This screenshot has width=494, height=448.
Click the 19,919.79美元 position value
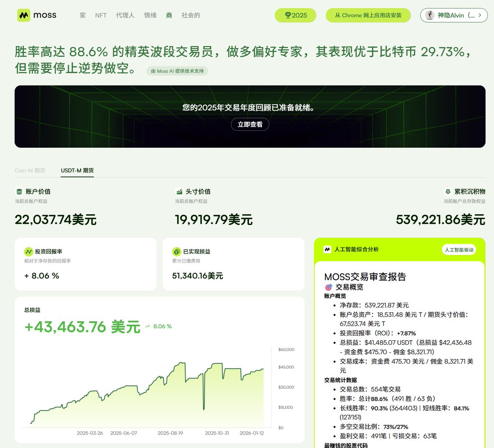coord(214,220)
